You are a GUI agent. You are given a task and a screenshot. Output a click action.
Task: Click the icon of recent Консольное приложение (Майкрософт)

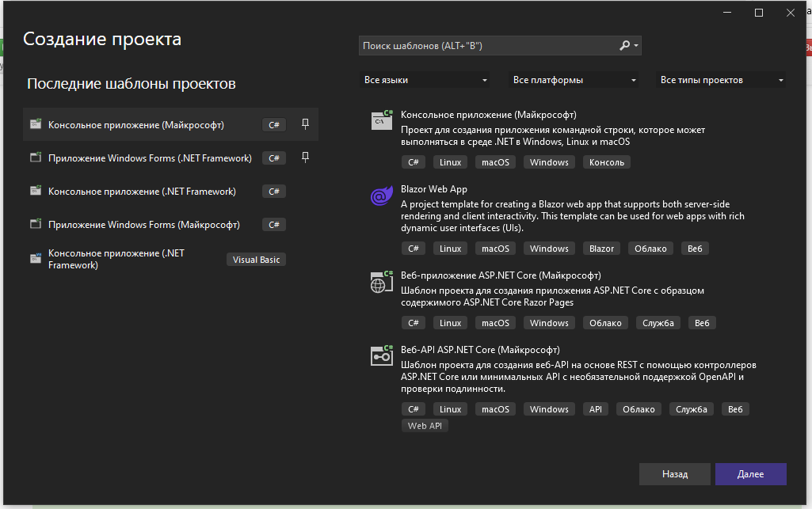36,124
